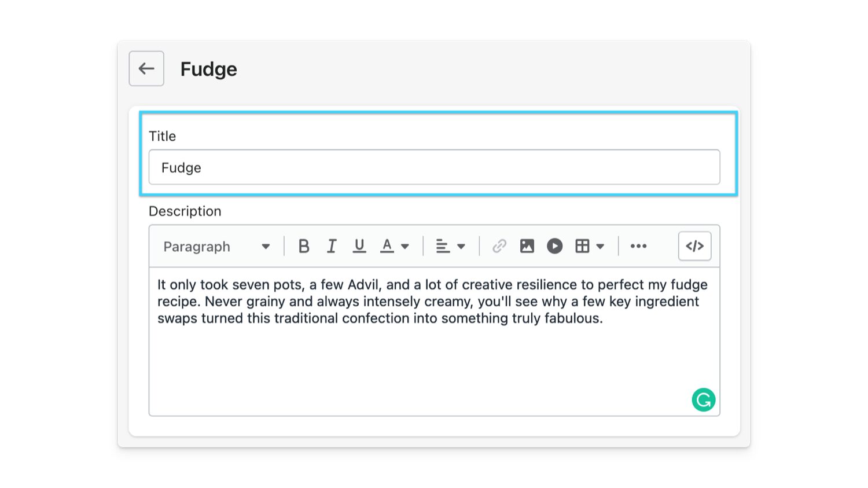The width and height of the screenshot is (868, 488).
Task: Click the Fudge page heading
Action: point(209,69)
